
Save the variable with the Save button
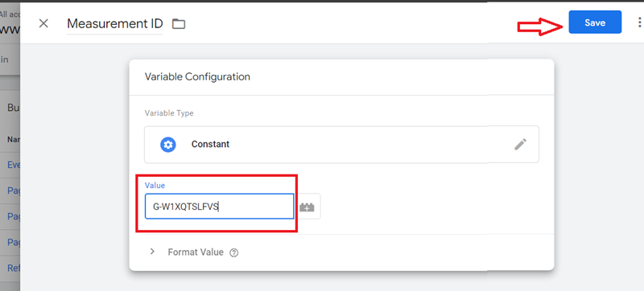(x=595, y=23)
